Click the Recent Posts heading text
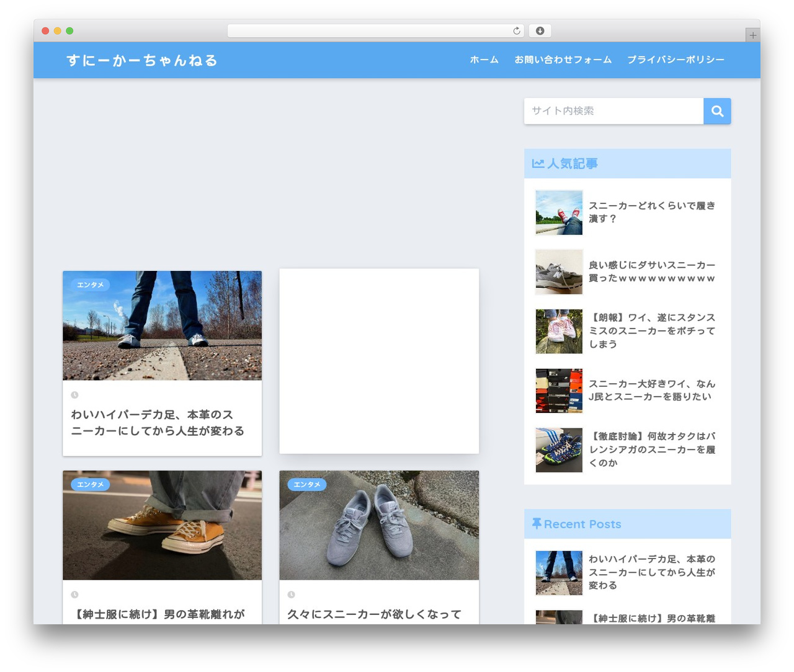Viewport: 794px width, 672px height. (x=582, y=524)
